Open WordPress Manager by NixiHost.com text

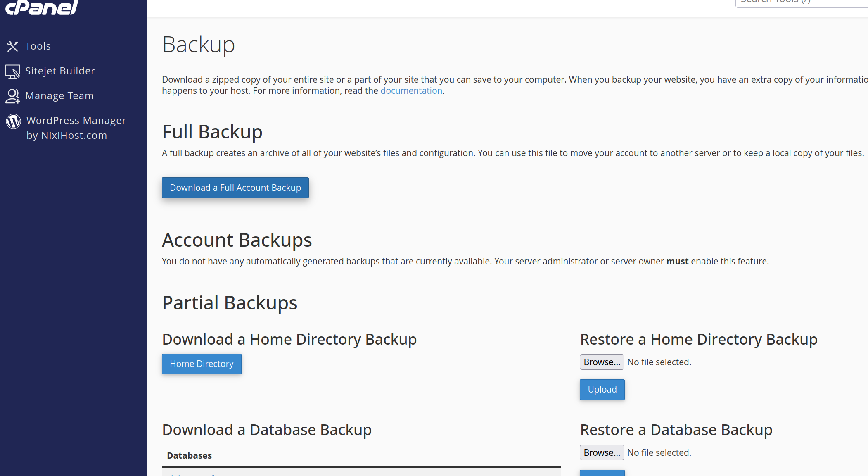click(76, 128)
